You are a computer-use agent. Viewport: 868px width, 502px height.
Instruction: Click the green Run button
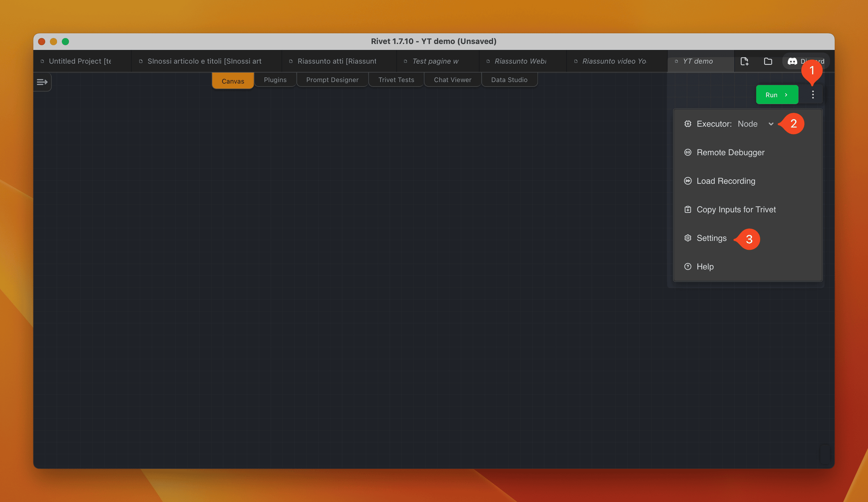tap(777, 94)
